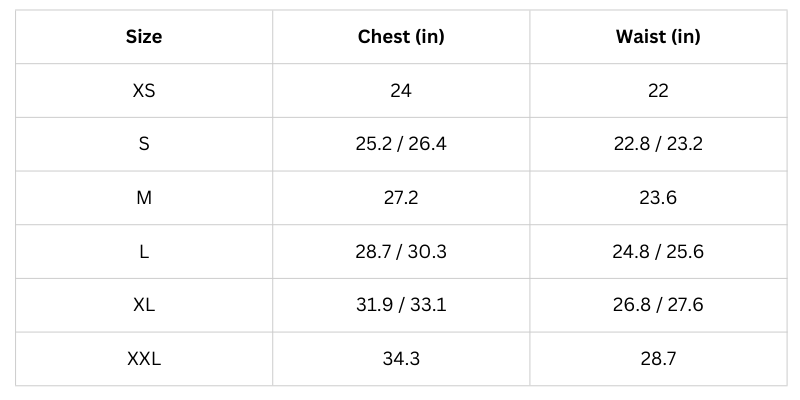The height and width of the screenshot is (400, 800).
Task: Select the XXL chest value 34.3
Action: tap(401, 359)
